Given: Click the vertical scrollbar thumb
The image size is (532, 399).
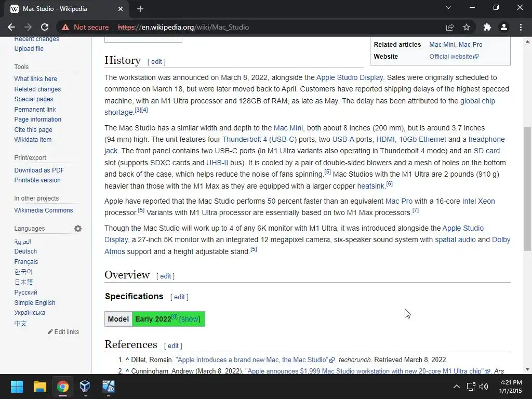Looking at the screenshot, I should tap(527, 189).
